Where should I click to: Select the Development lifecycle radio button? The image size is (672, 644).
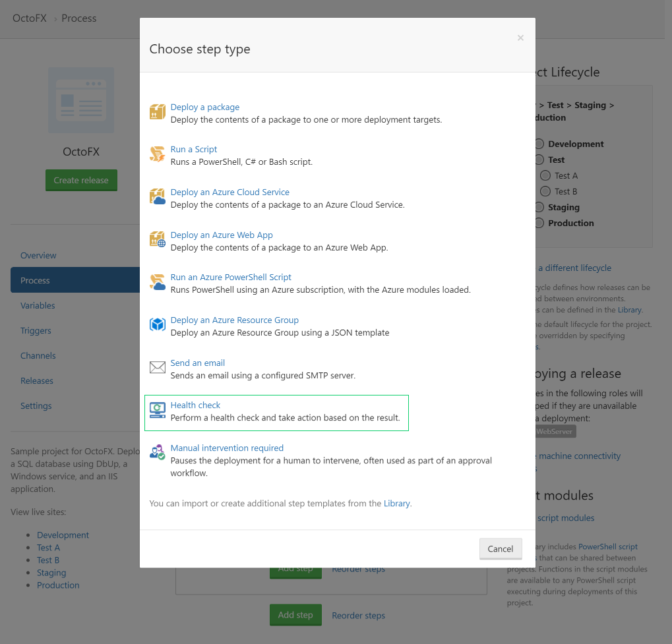(x=539, y=144)
